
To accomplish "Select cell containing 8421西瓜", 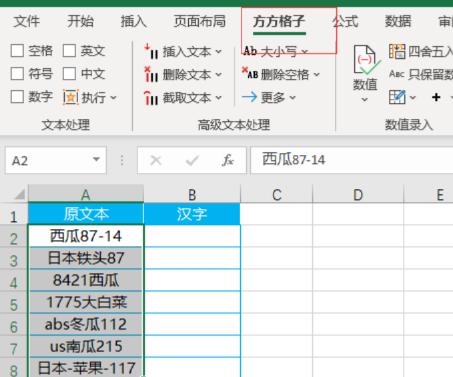I will click(x=86, y=280).
